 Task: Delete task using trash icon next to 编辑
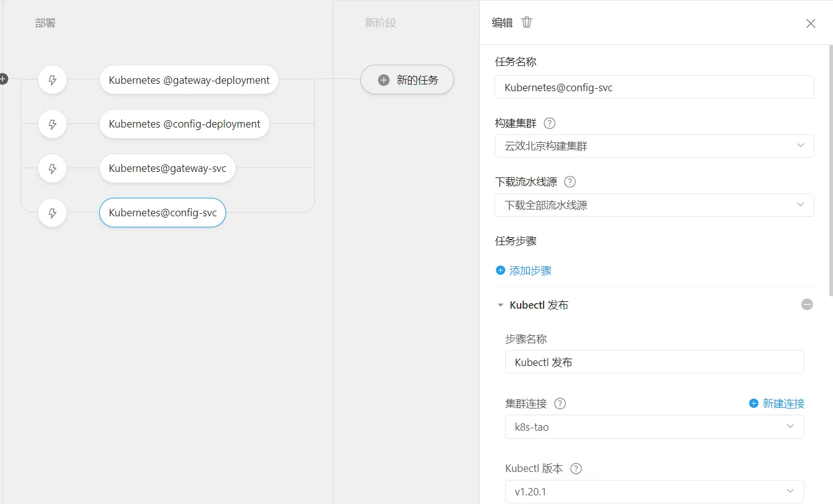[527, 23]
